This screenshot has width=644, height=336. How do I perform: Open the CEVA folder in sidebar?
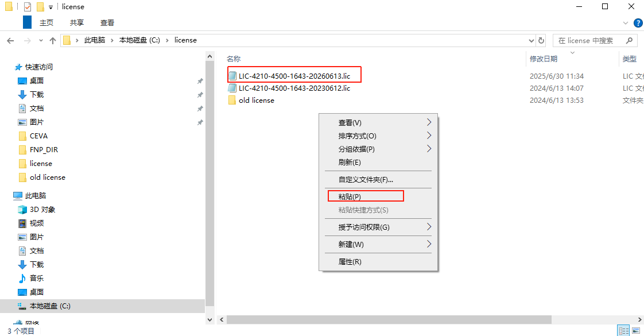click(38, 136)
